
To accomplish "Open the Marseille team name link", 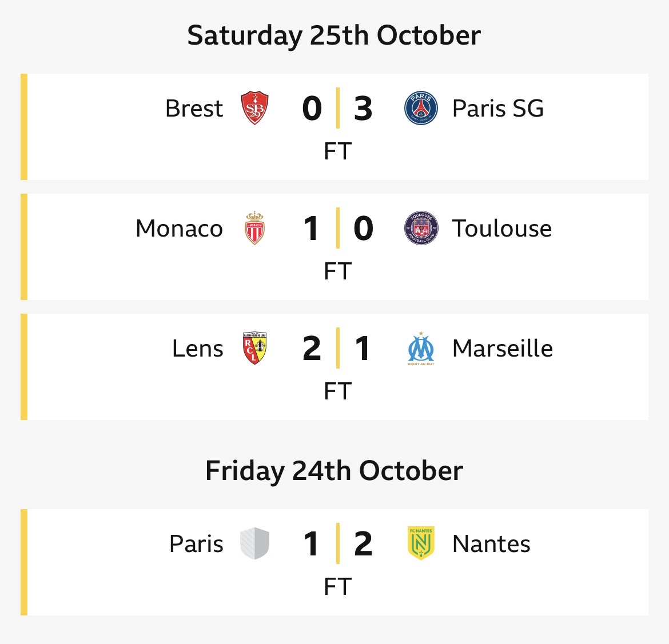I will point(502,348).
